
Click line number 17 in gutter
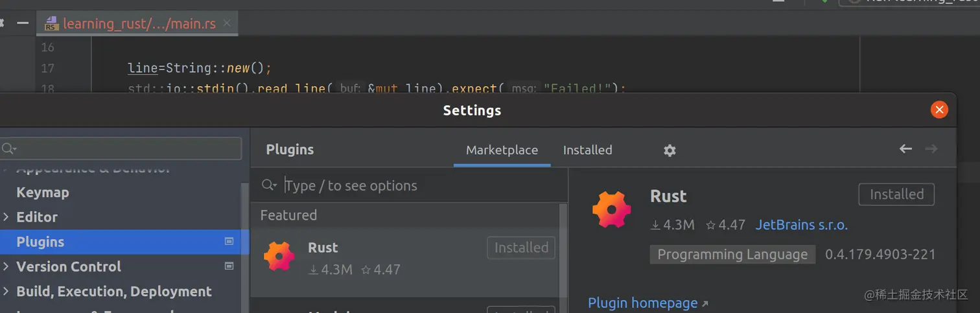tap(47, 68)
